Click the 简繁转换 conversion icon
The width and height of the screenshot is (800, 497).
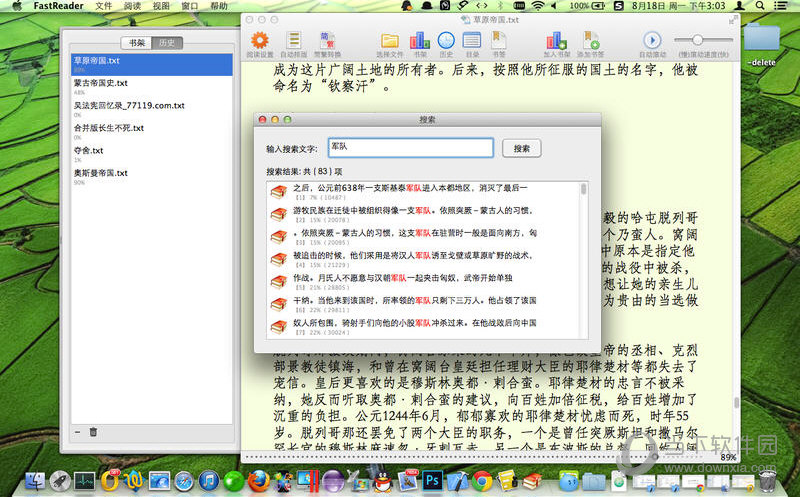[x=327, y=40]
